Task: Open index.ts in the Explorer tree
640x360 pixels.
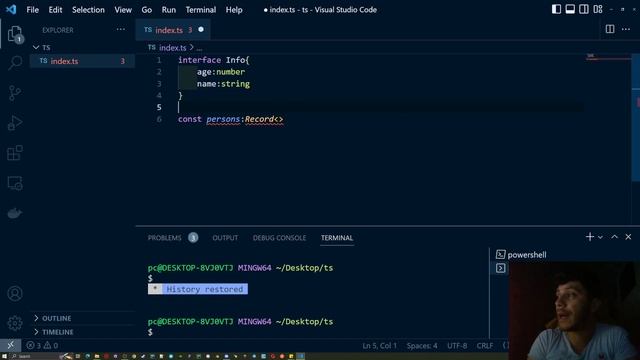Action: click(82, 61)
